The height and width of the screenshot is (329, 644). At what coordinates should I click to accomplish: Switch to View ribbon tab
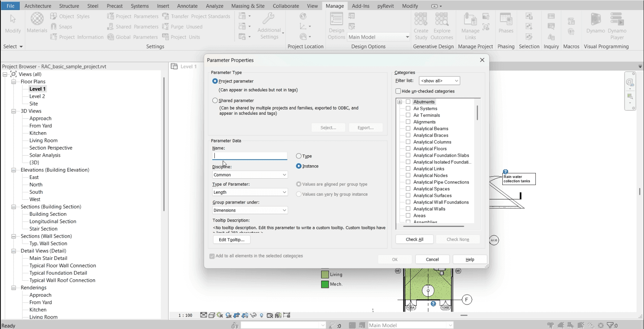(312, 6)
